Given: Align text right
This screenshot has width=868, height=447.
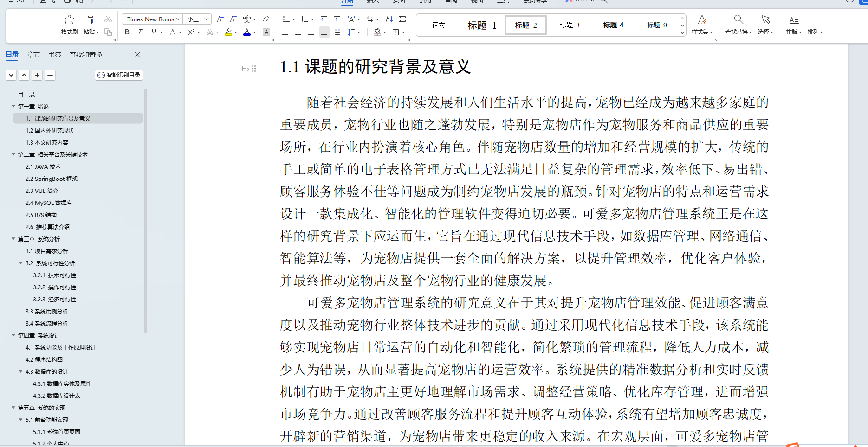Looking at the screenshot, I should tap(311, 32).
